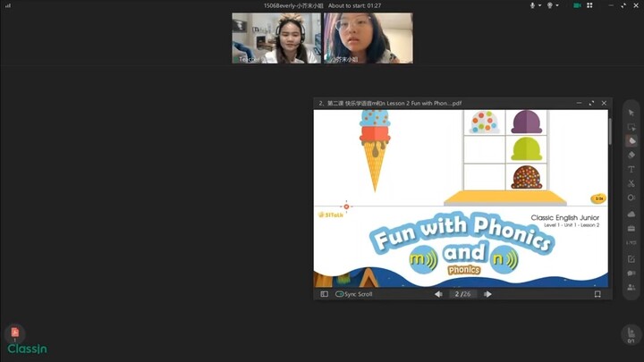Click the student's video thumbnail
The width and height of the screenshot is (644, 362).
tap(369, 38)
